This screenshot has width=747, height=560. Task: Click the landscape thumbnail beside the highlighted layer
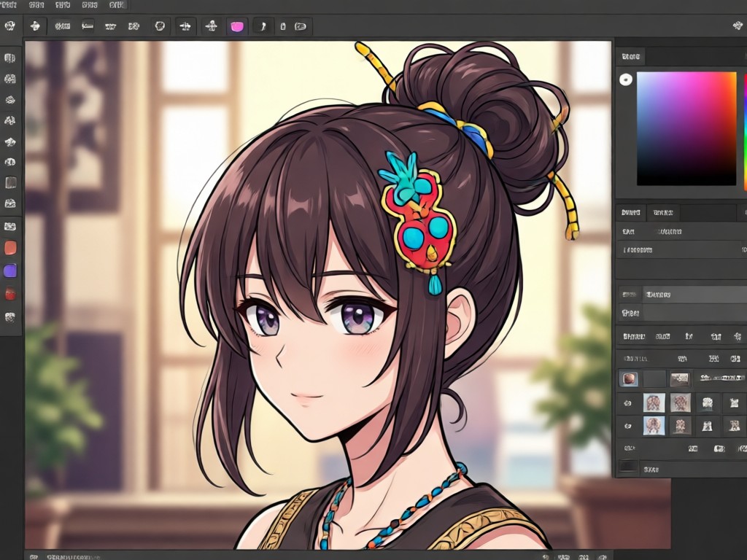coord(679,379)
